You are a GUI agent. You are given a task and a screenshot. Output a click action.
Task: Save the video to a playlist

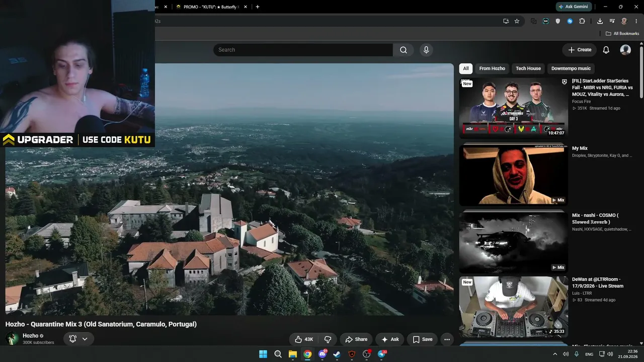422,339
